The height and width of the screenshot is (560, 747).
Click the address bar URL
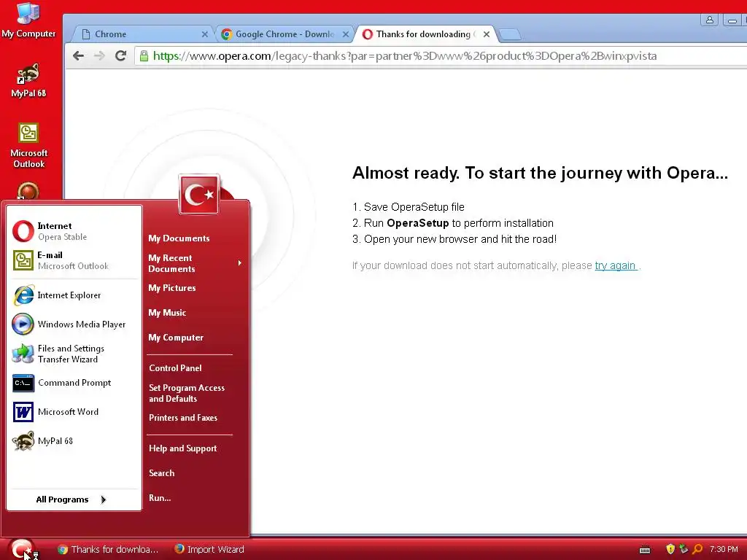404,56
